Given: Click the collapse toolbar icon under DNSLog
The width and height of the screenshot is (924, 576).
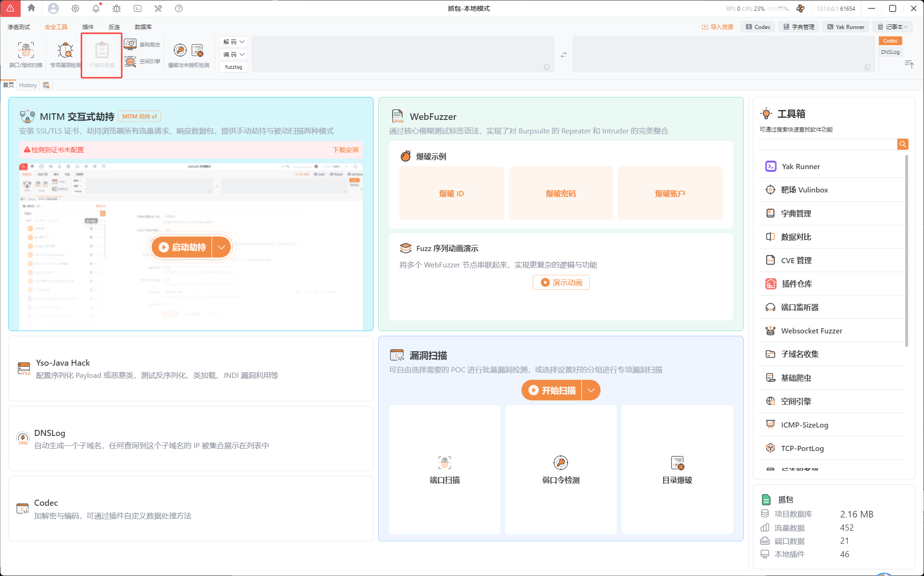Looking at the screenshot, I should (x=909, y=64).
